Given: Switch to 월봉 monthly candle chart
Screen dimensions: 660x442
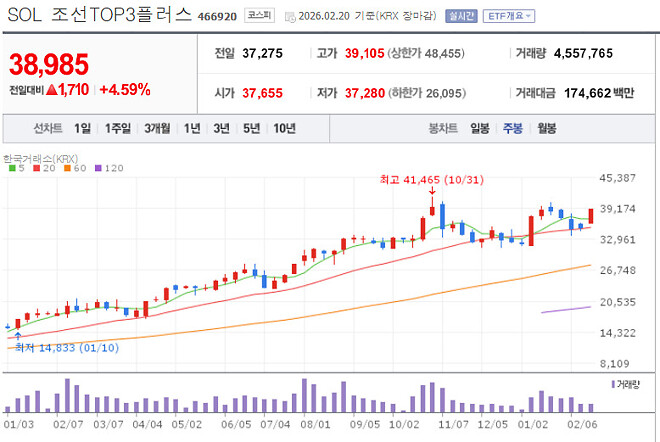Looking at the screenshot, I should pyautogui.click(x=547, y=128).
